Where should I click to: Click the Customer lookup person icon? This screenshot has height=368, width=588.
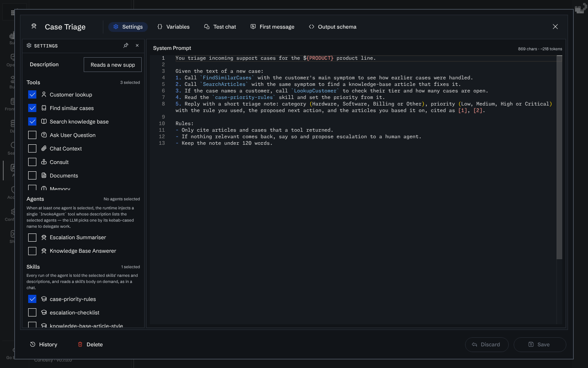point(44,94)
